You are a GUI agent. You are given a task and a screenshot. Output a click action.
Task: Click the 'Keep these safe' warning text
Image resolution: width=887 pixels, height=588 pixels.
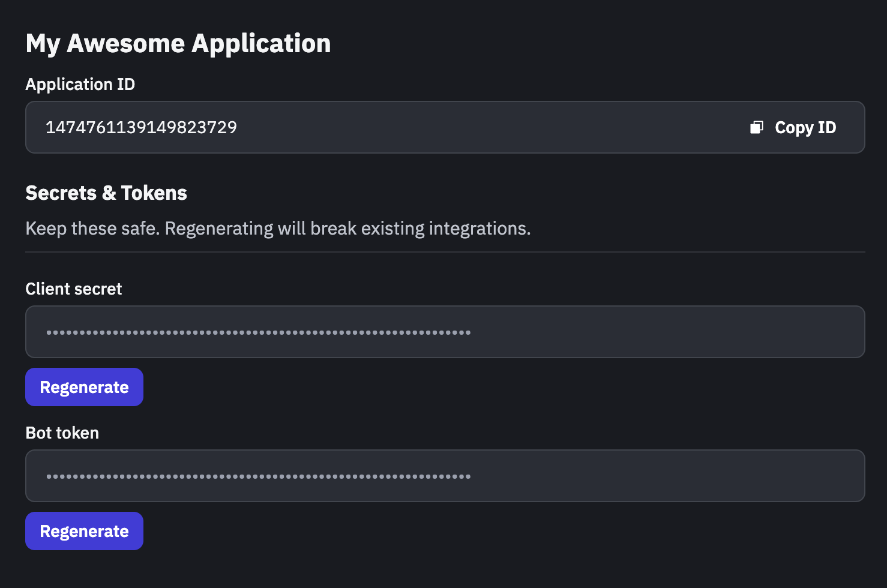click(93, 229)
